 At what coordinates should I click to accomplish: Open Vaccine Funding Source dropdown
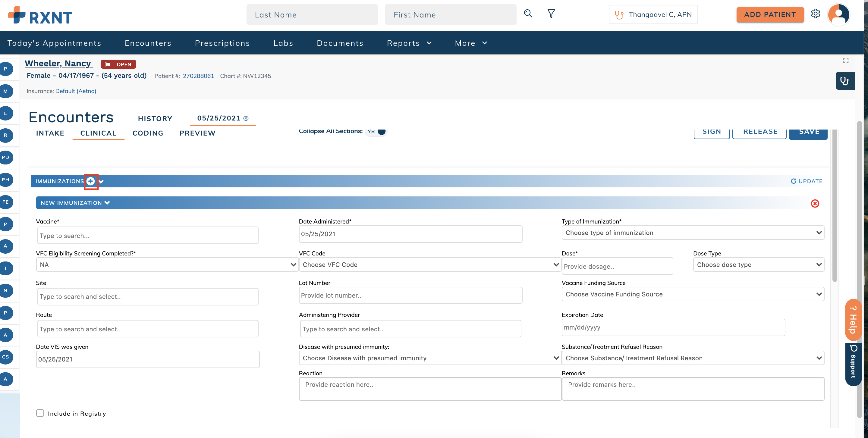[693, 294]
